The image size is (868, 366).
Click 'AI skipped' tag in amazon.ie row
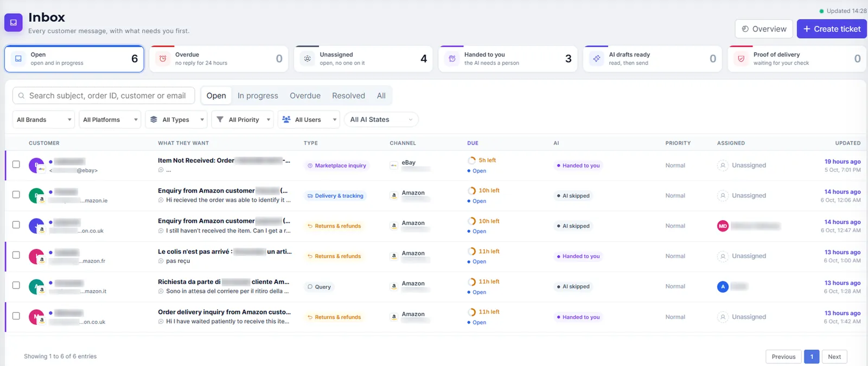(573, 196)
